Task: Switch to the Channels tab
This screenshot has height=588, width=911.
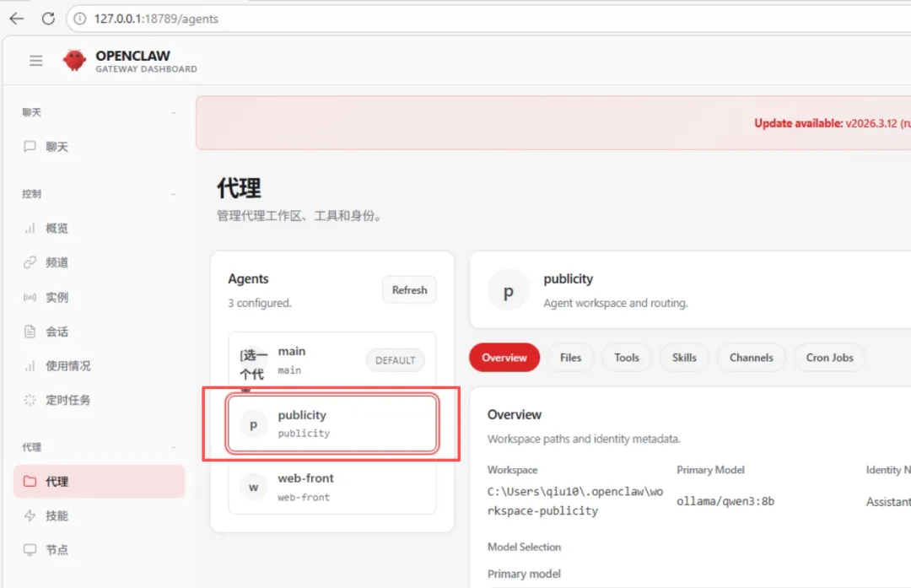Action: point(752,358)
